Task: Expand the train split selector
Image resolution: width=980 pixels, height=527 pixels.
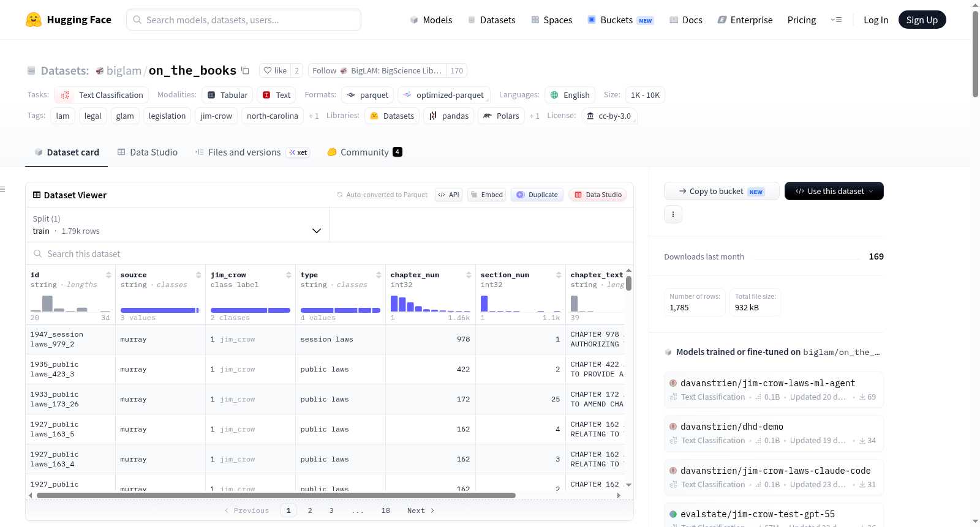Action: click(x=177, y=225)
